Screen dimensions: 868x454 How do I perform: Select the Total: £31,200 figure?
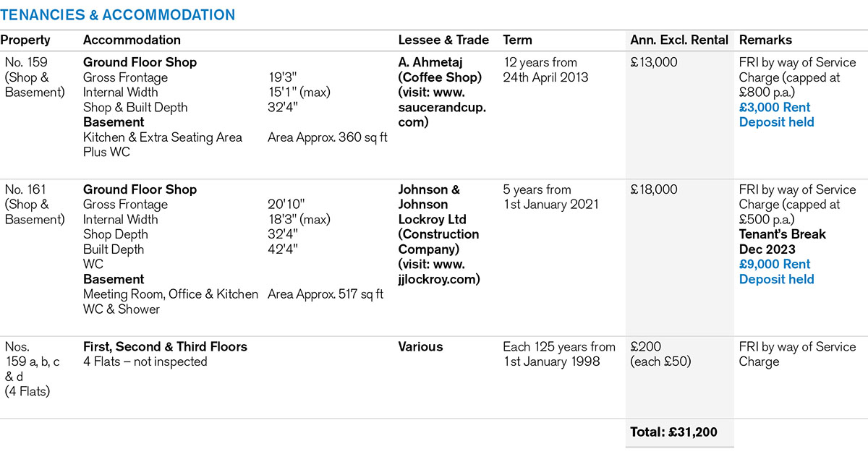click(x=673, y=432)
